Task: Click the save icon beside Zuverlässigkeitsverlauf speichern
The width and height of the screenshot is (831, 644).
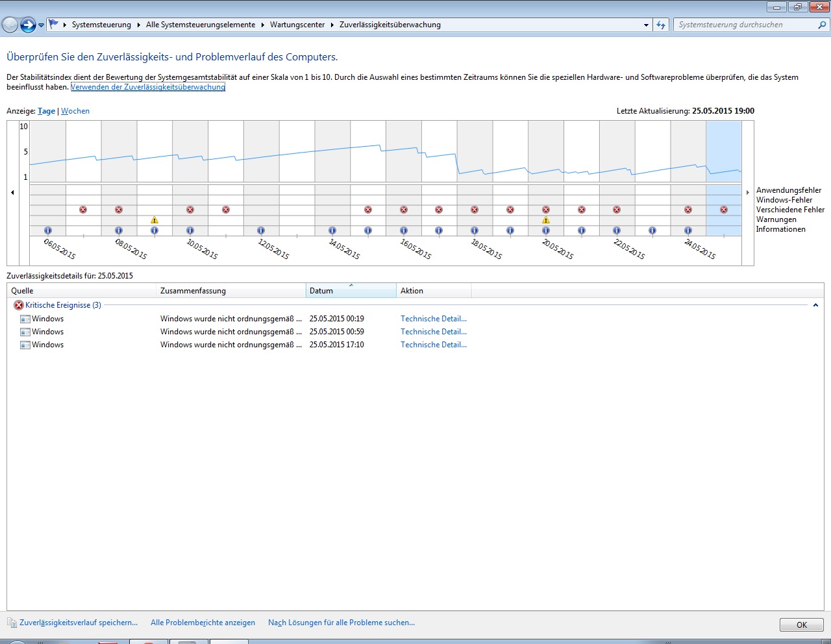Action: (12, 623)
